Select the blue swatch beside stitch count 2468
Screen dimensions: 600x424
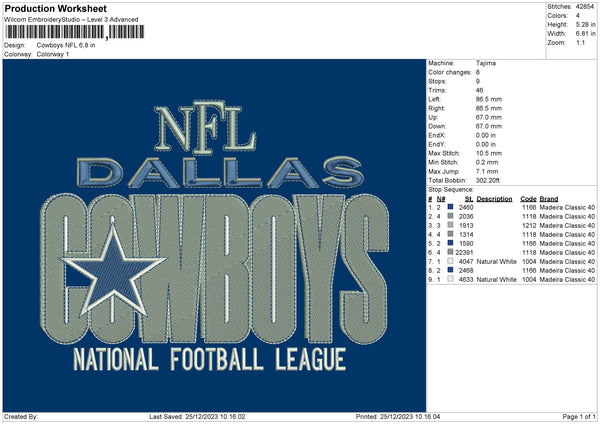point(450,270)
